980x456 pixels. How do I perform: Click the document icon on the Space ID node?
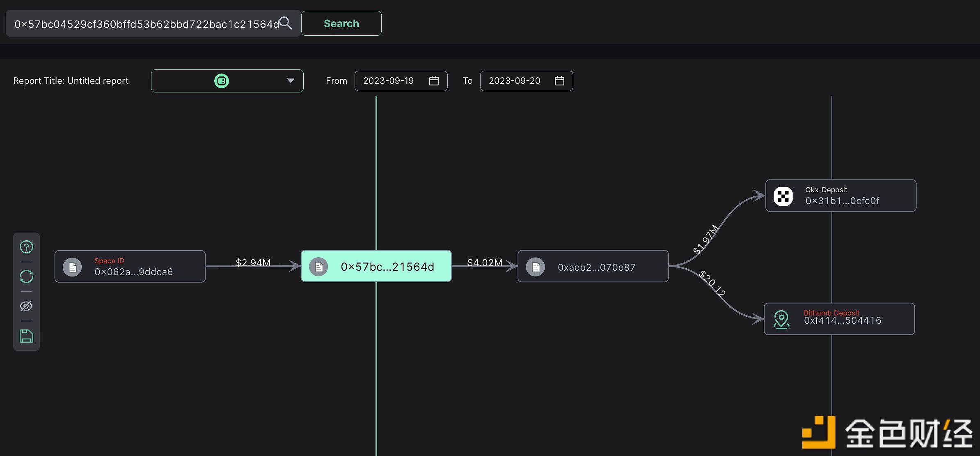72,267
